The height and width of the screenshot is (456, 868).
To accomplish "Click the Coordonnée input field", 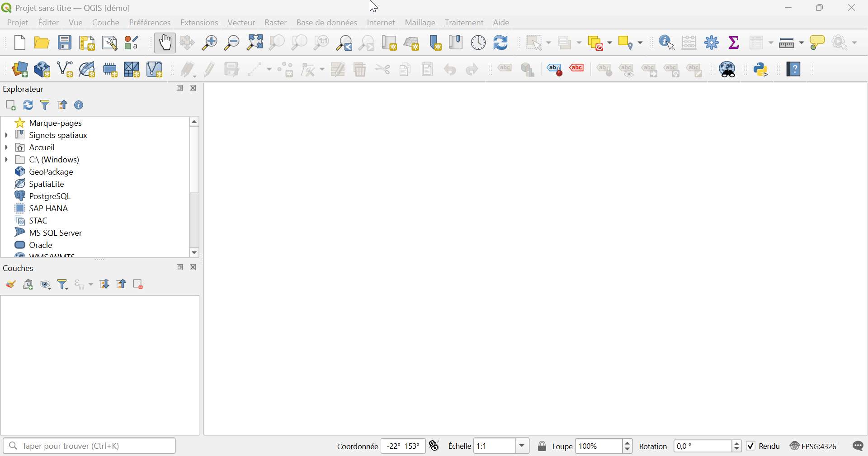I will 403,446.
